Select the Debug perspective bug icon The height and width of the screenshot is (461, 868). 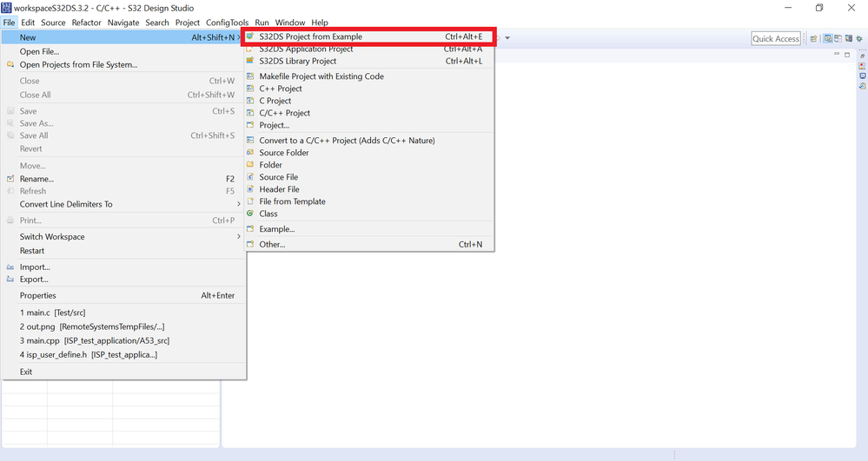pos(859,39)
